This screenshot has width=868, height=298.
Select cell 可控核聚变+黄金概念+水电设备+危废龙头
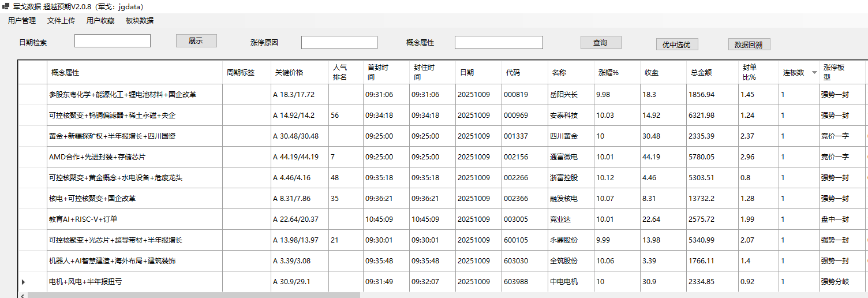tap(135, 178)
